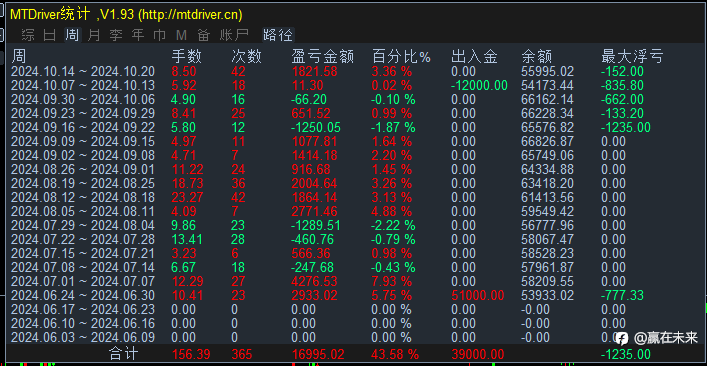The image size is (707, 366).
Task: Select week row 2024.09.16 ~ 2024.09.22
Action: coord(354,127)
